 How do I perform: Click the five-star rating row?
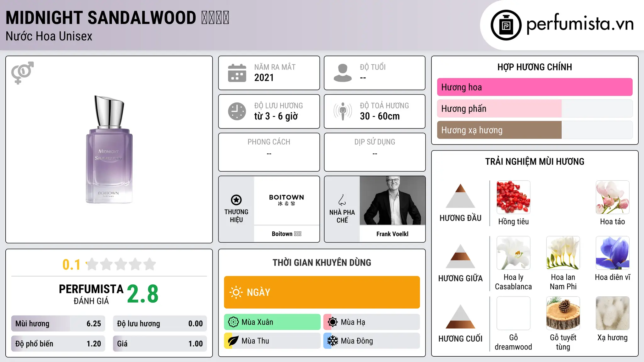[x=121, y=264]
